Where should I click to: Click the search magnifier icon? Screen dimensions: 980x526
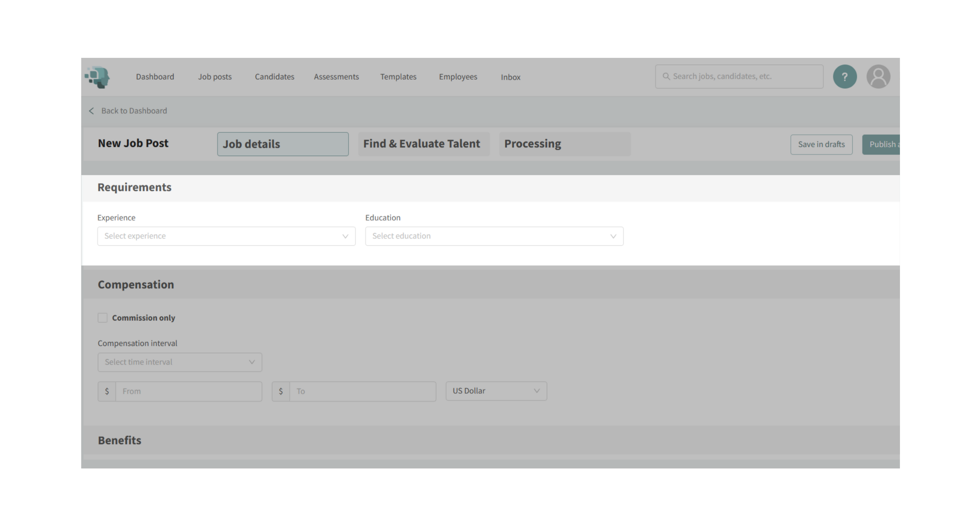[666, 76]
